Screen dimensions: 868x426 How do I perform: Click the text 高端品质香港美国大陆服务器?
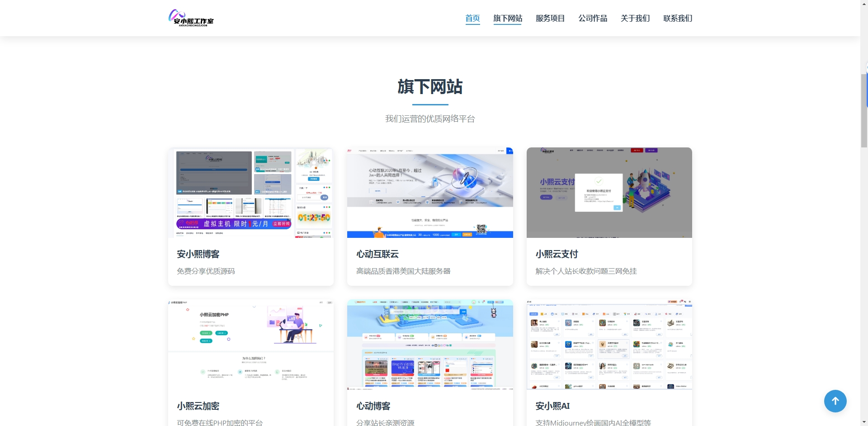point(403,271)
